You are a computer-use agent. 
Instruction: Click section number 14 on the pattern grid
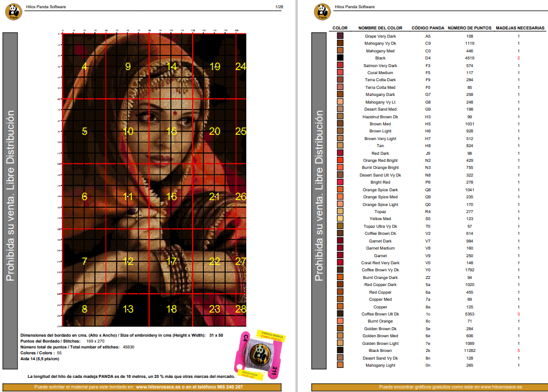click(171, 67)
